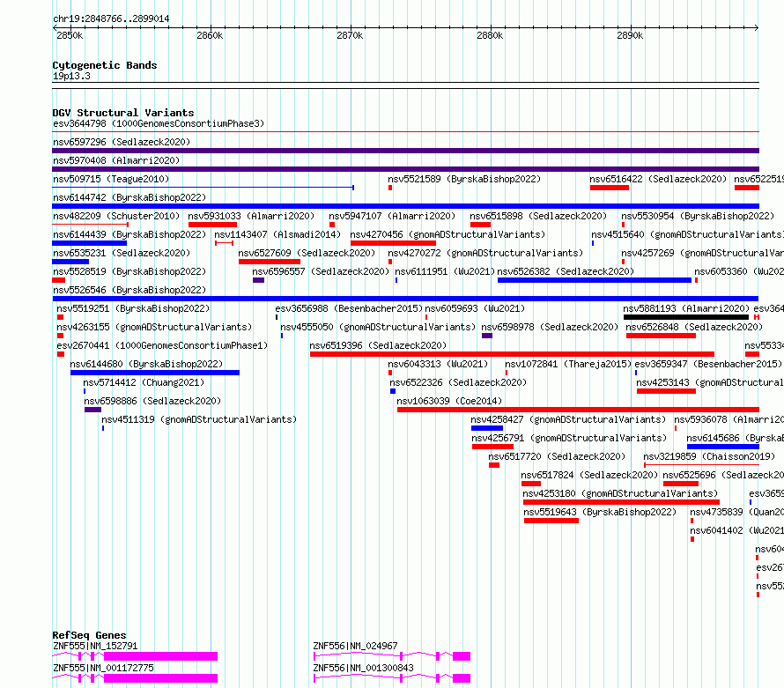
Task: Select nsv5528519 (ByrskaBishop2022) label
Action: tap(129, 271)
